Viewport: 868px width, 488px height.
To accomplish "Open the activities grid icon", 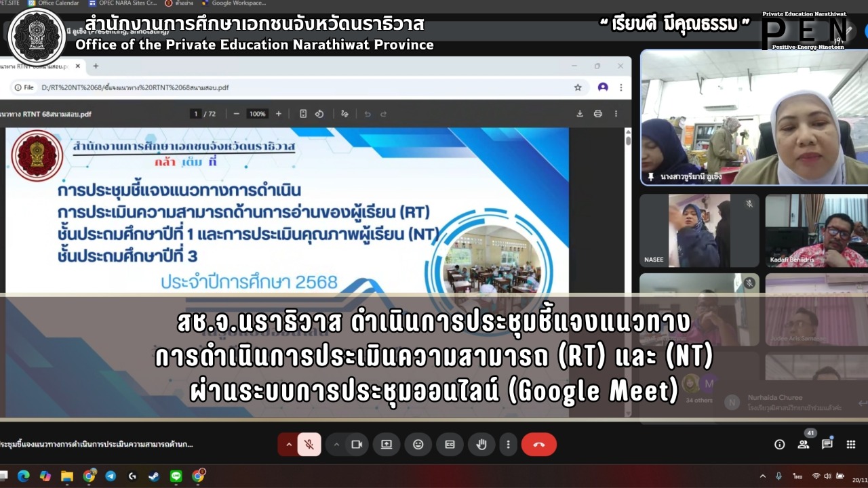I will click(x=851, y=445).
